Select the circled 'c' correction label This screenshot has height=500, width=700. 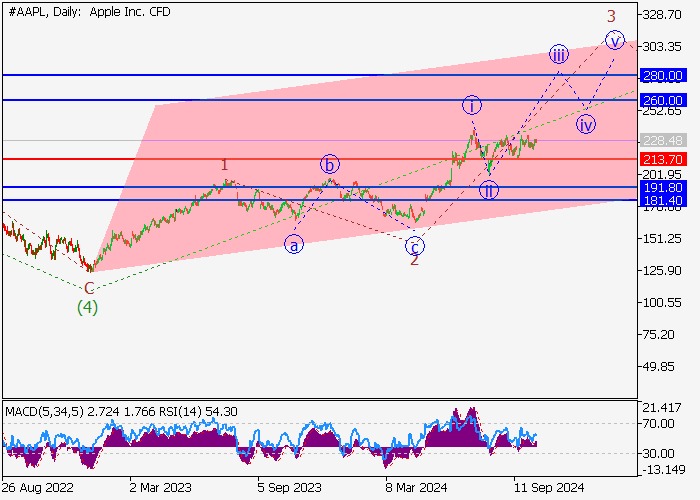[415, 246]
